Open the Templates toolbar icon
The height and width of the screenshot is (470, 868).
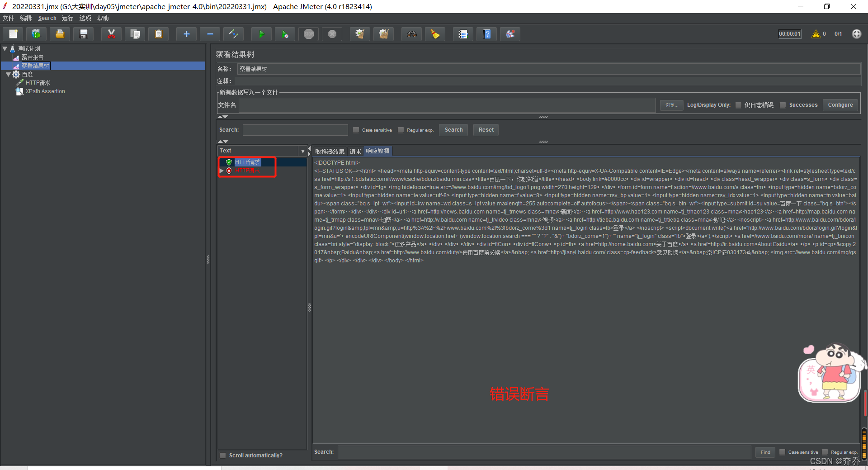pos(37,34)
